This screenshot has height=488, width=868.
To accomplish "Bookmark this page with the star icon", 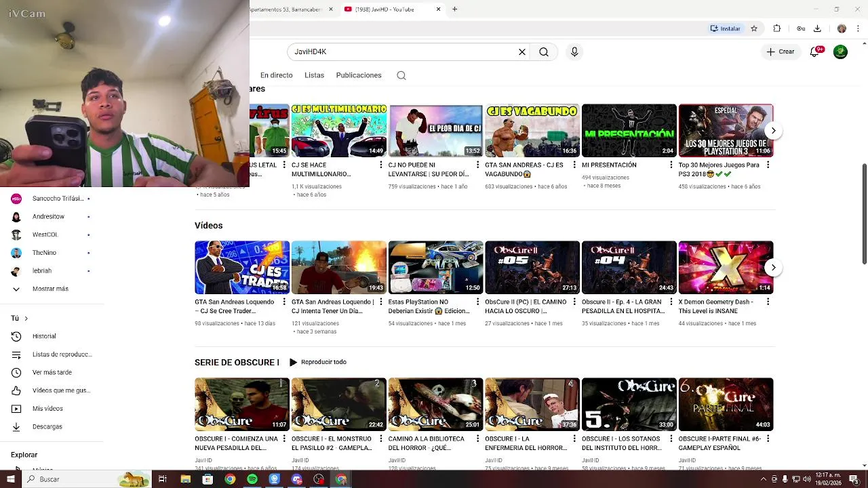I will coord(753,28).
